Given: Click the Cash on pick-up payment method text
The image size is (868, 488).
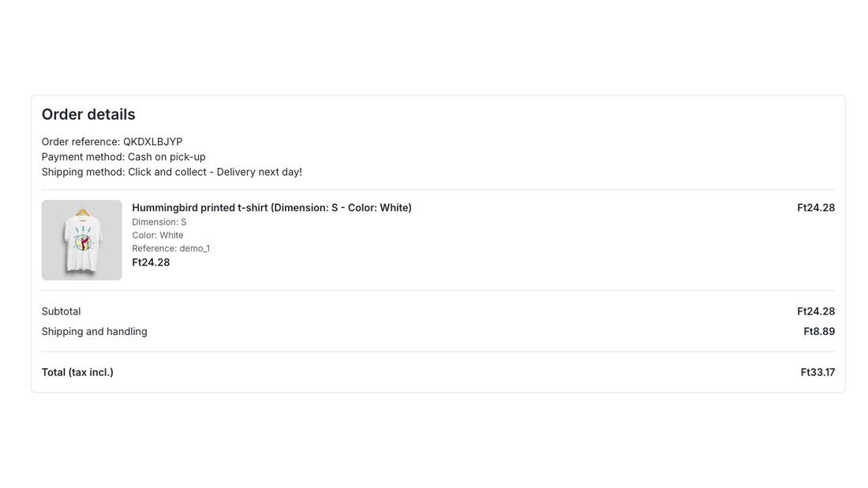Looking at the screenshot, I should (x=166, y=157).
